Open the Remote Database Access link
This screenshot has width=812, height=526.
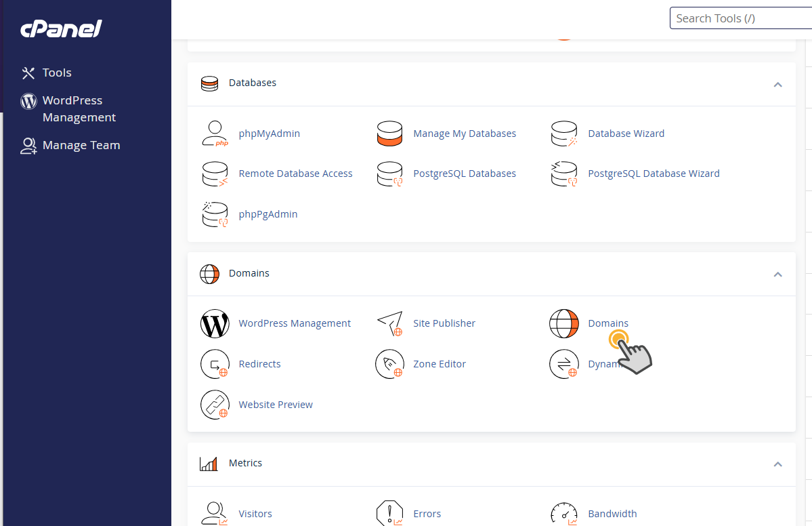(x=295, y=174)
